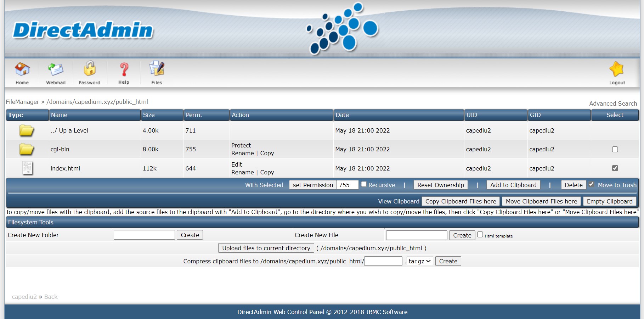
Task: Sort the file list by Name column header
Action: (59, 115)
